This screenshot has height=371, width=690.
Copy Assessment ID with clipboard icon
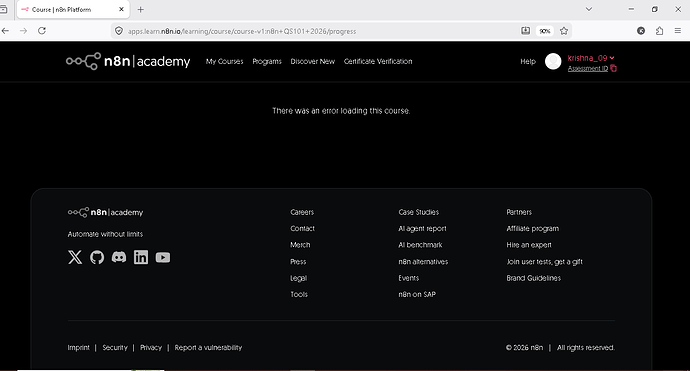pyautogui.click(x=614, y=68)
